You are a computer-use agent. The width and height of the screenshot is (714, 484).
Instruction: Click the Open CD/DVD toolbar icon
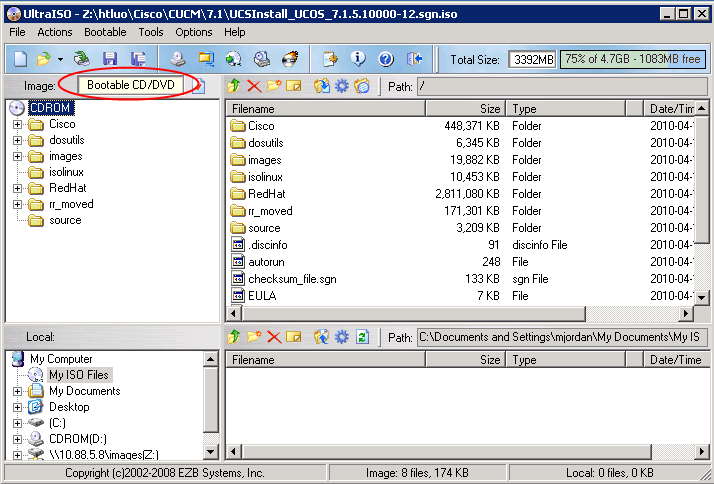pos(82,59)
